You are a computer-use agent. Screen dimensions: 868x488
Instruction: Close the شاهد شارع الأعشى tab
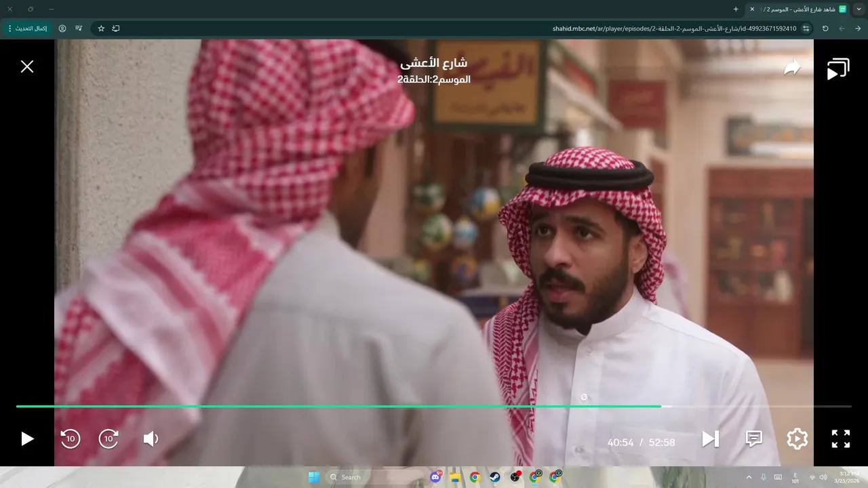coord(752,9)
